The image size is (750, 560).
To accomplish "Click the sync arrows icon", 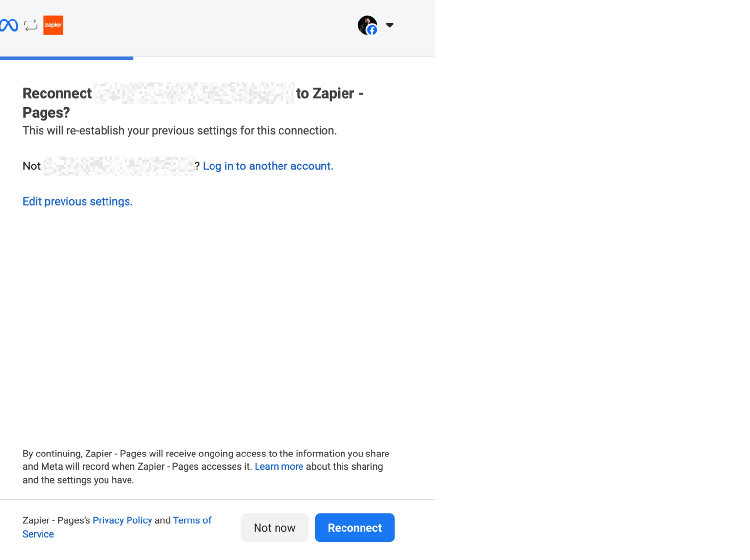I will click(x=31, y=25).
